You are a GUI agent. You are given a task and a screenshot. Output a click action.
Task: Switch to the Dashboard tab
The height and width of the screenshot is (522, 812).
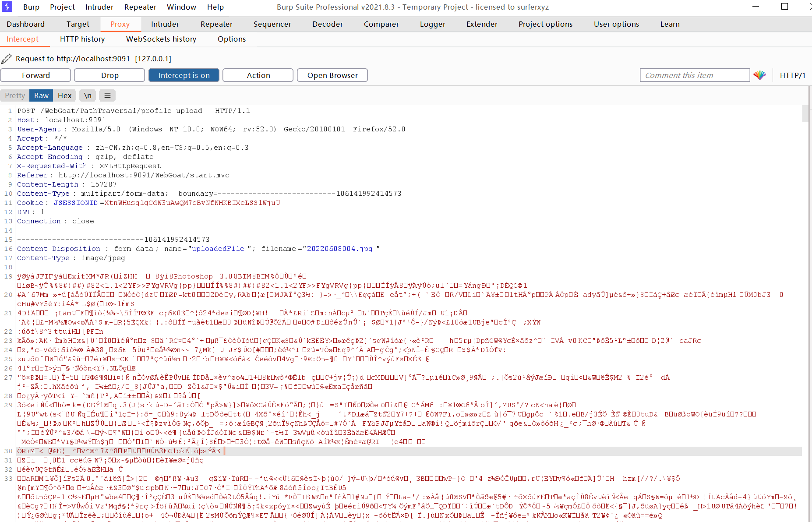pyautogui.click(x=25, y=24)
